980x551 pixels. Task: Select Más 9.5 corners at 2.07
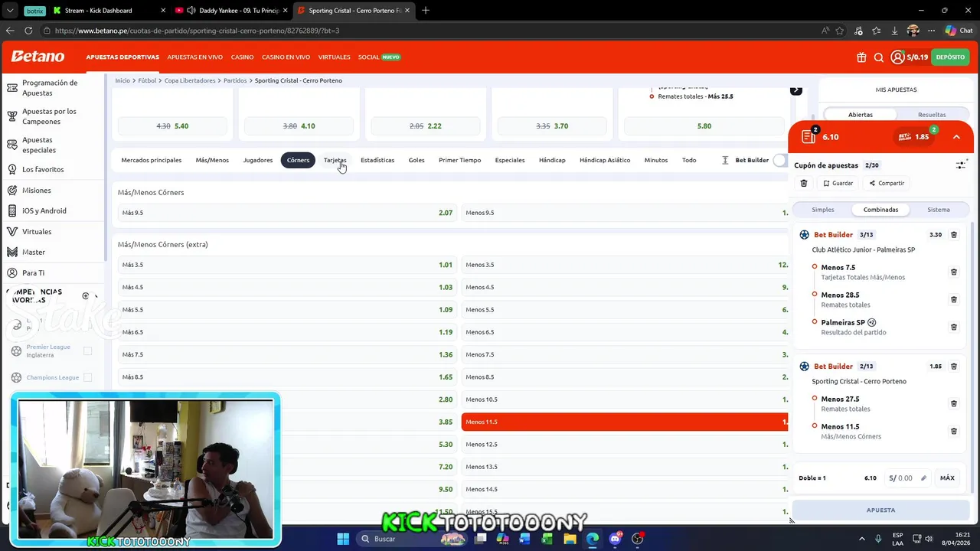pyautogui.click(x=287, y=213)
